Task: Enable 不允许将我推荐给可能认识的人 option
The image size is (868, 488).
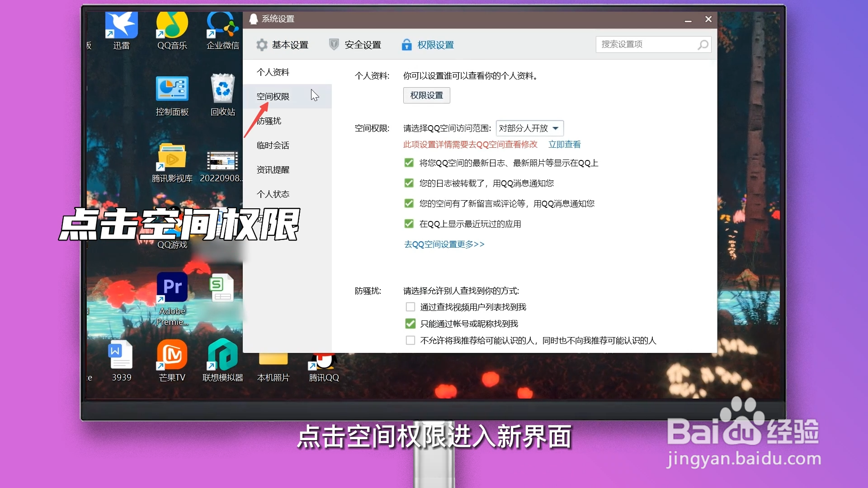Action: pyautogui.click(x=410, y=340)
